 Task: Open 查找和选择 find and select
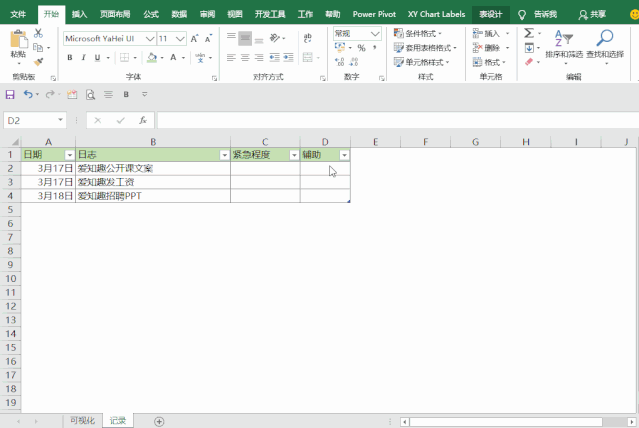[x=605, y=46]
